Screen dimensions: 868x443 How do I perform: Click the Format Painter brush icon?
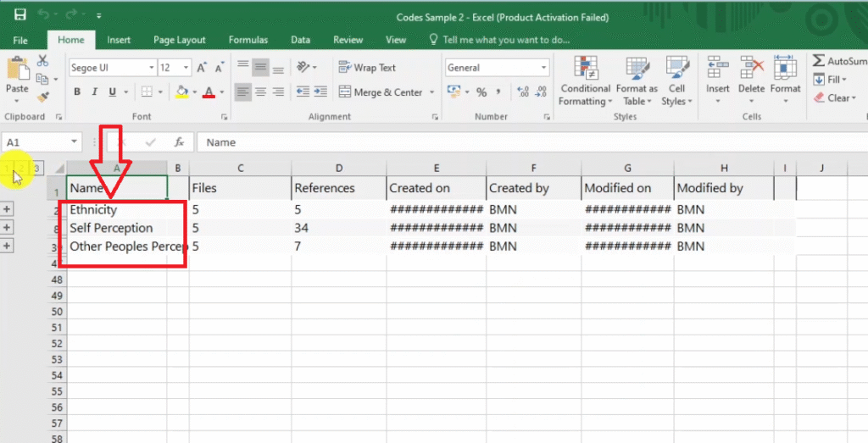42,98
